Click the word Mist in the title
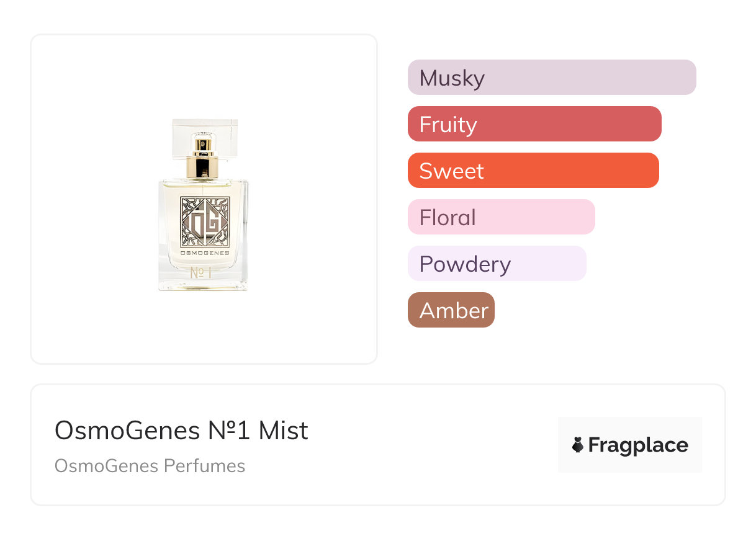 (x=283, y=431)
